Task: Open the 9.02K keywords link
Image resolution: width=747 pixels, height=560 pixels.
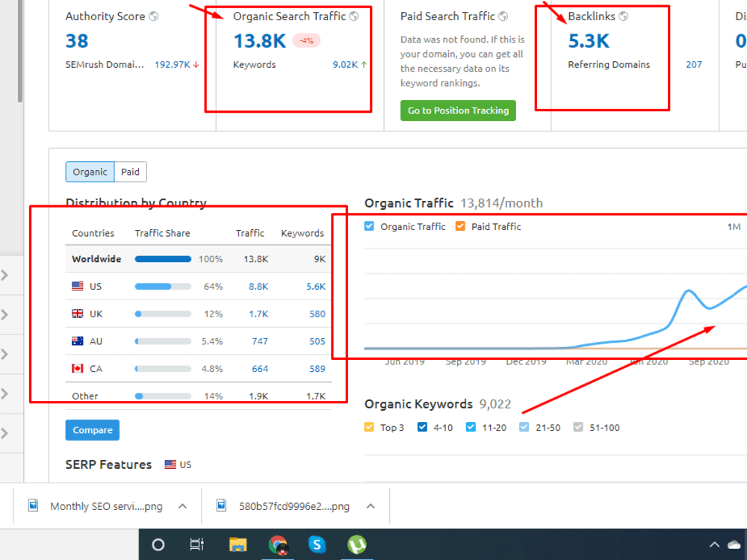Action: (345, 64)
